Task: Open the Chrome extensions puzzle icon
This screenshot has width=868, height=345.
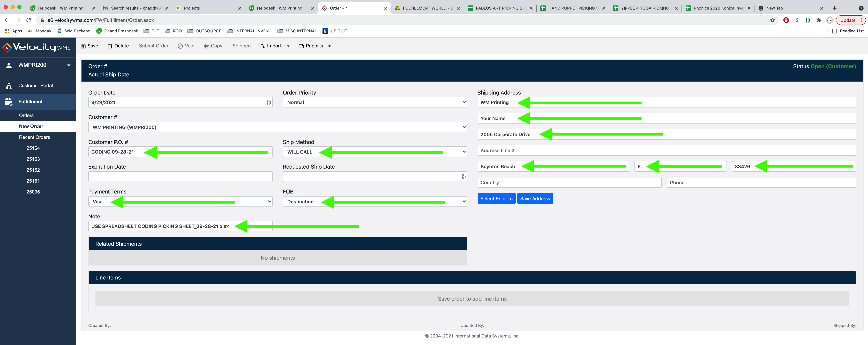Action: coord(819,20)
